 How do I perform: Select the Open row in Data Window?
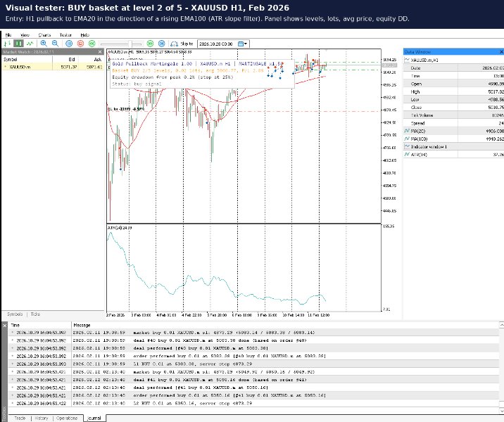pos(453,84)
